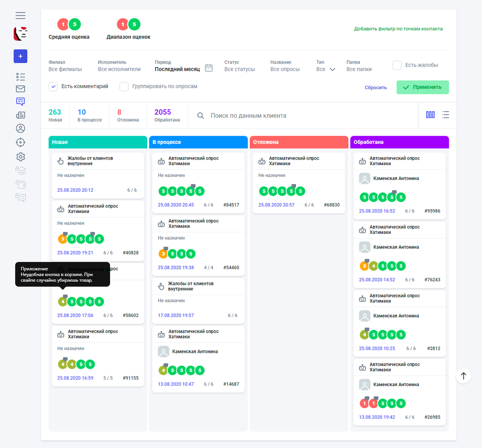Screen dimensions: 482x448
Task: Click the greyed-out chat bubbles icon in sidebar
Action: click(x=20, y=197)
